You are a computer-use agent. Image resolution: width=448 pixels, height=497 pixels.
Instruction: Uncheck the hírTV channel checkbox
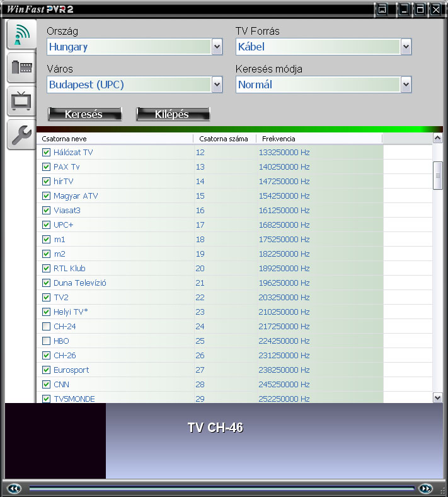(46, 181)
